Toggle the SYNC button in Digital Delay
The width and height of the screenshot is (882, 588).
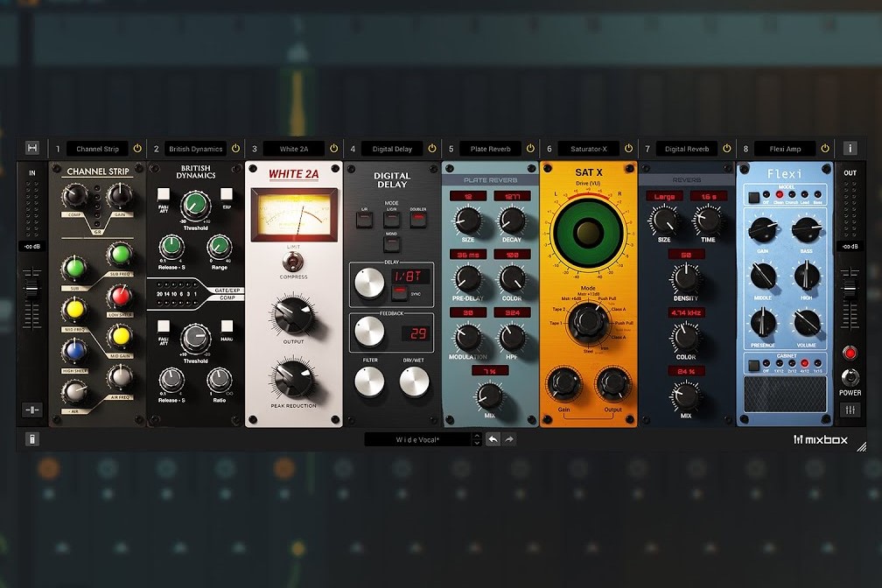pyautogui.click(x=399, y=292)
